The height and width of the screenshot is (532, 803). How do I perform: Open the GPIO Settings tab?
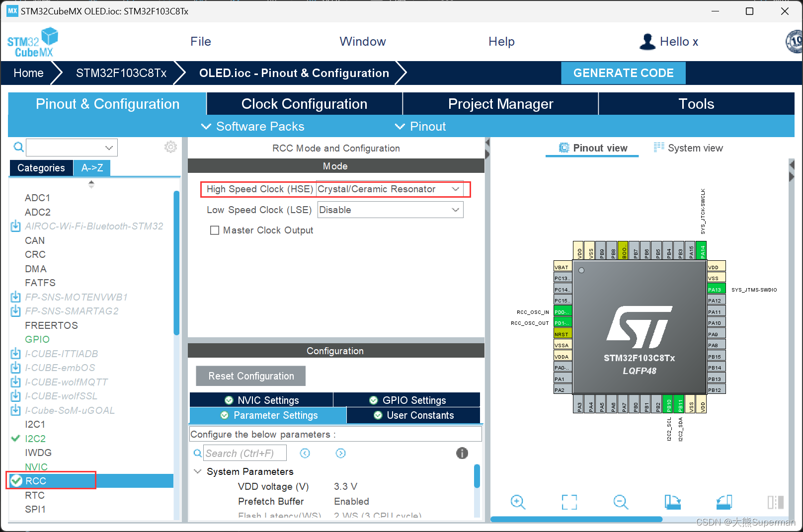click(x=407, y=400)
